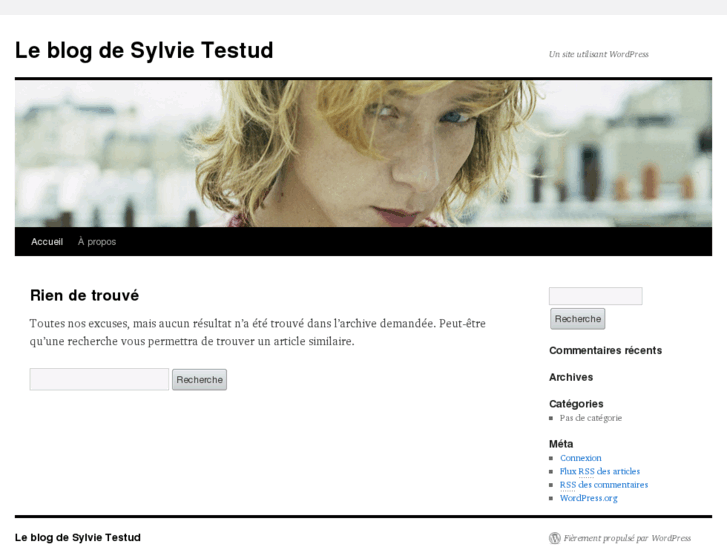
Task: Click the sidebar Recherche button
Action: coord(578,319)
